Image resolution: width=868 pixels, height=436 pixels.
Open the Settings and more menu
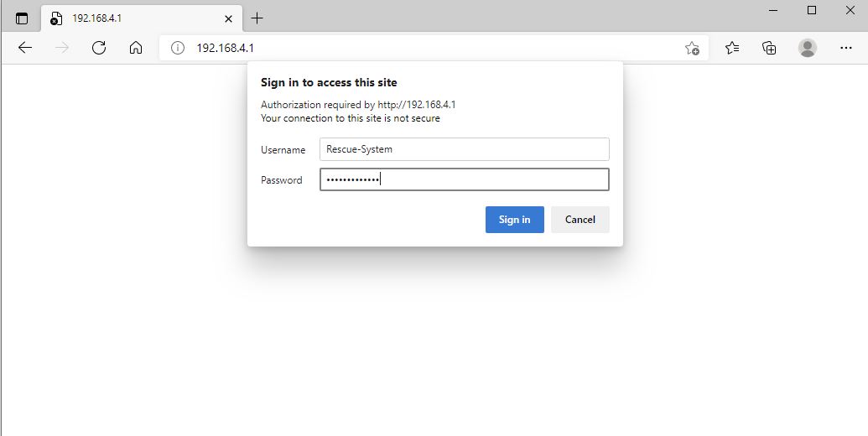[x=846, y=48]
